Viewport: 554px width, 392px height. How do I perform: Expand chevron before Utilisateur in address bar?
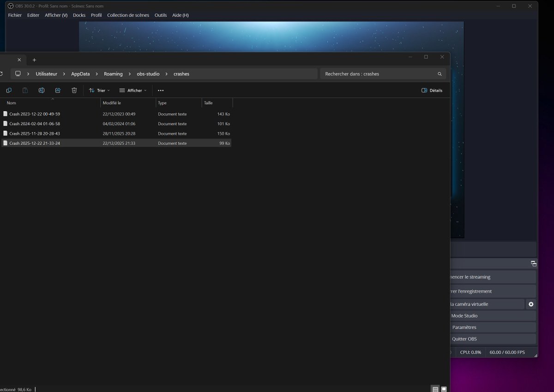click(x=29, y=74)
